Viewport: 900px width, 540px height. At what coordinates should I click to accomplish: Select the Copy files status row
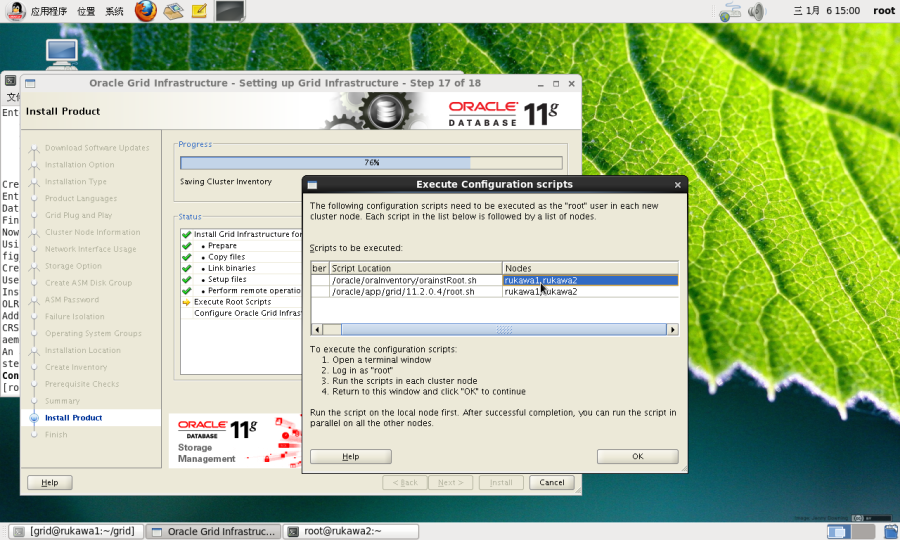point(241,257)
